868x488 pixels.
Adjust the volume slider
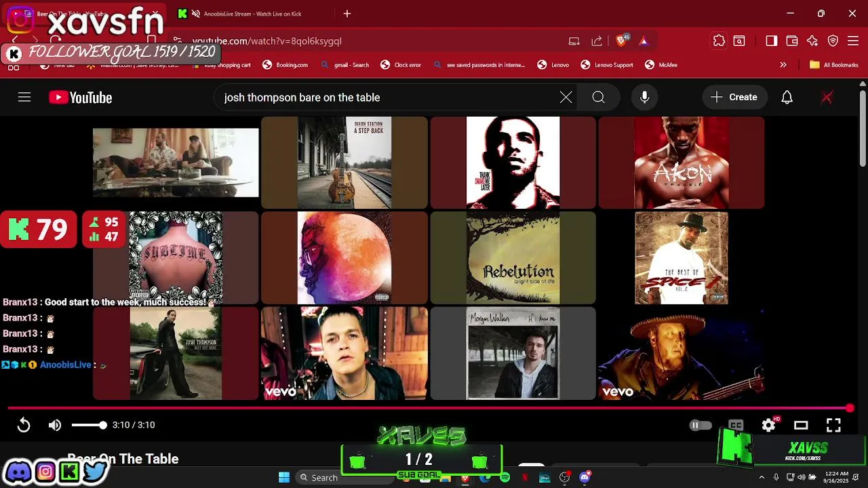(x=89, y=425)
